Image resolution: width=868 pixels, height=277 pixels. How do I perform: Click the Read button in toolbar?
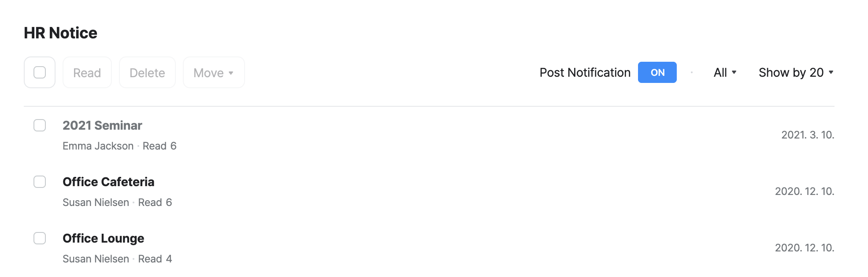pos(87,73)
